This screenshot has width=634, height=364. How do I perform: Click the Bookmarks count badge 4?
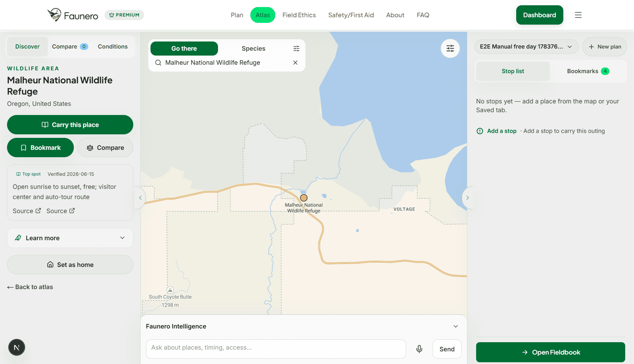coord(605,71)
